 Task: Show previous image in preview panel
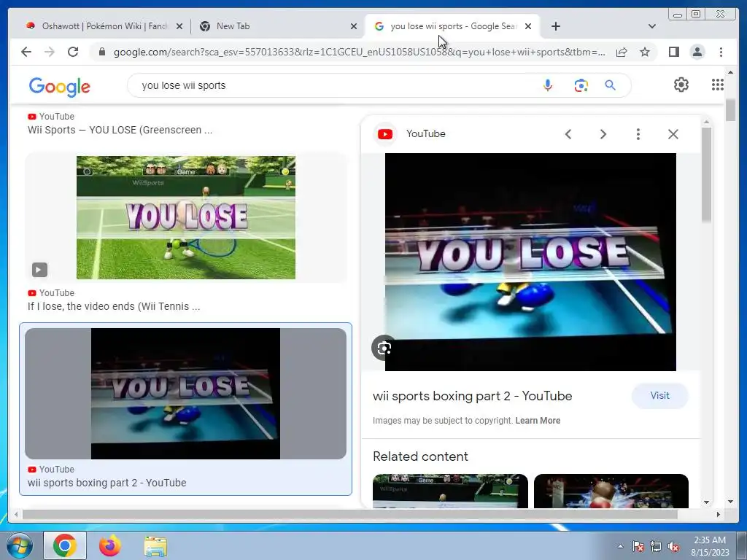point(568,134)
